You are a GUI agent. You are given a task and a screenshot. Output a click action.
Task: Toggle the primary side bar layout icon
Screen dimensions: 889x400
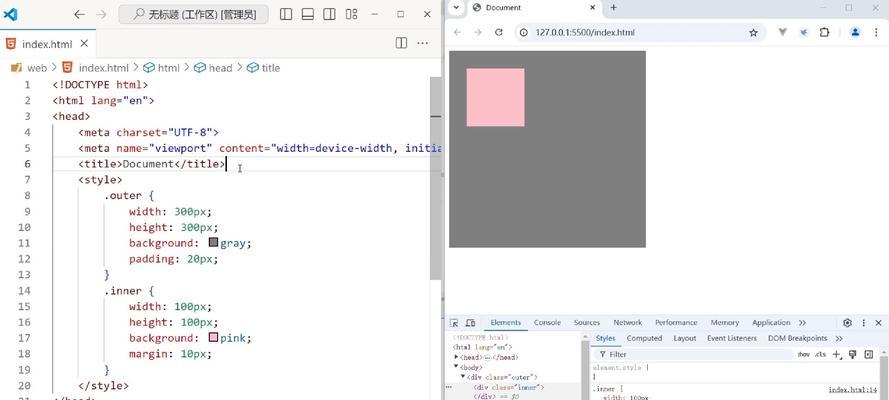click(x=286, y=14)
